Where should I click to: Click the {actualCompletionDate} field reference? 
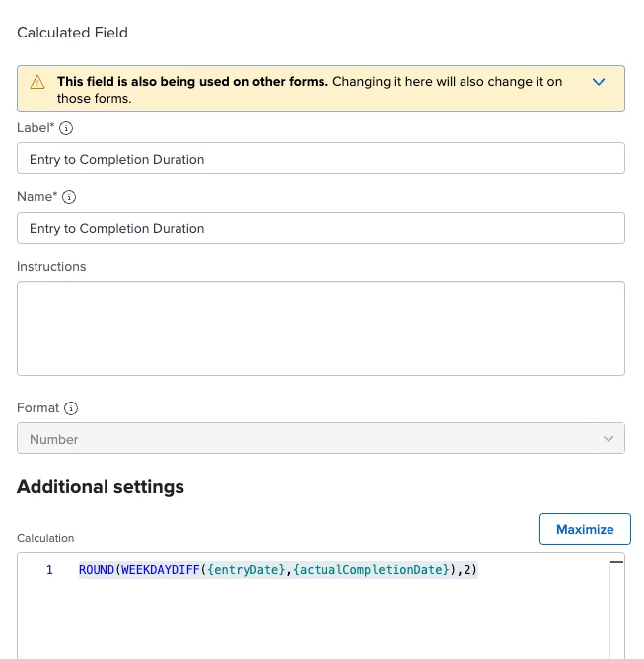click(371, 570)
